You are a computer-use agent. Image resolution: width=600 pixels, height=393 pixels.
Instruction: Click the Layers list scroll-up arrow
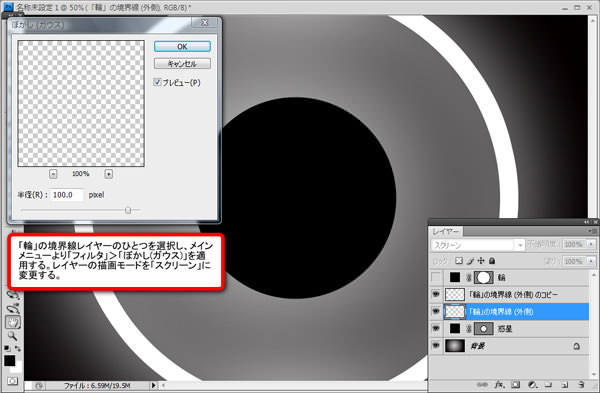click(x=594, y=275)
